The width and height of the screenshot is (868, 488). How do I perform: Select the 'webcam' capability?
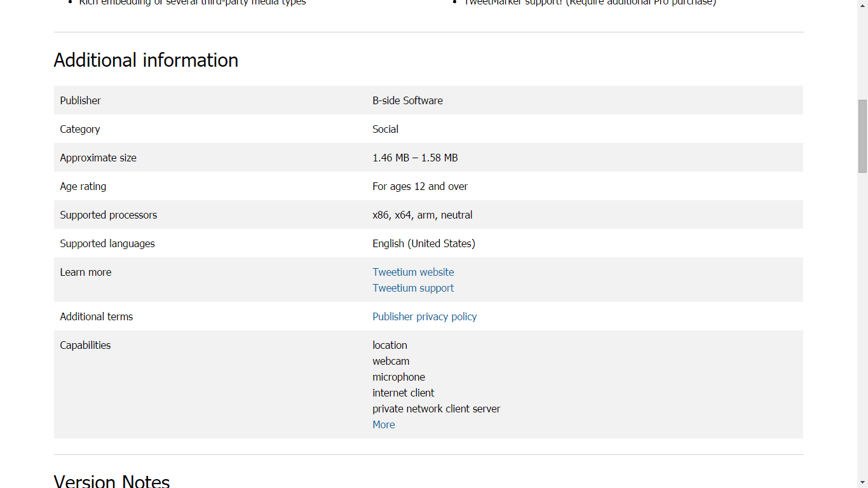[x=391, y=361]
